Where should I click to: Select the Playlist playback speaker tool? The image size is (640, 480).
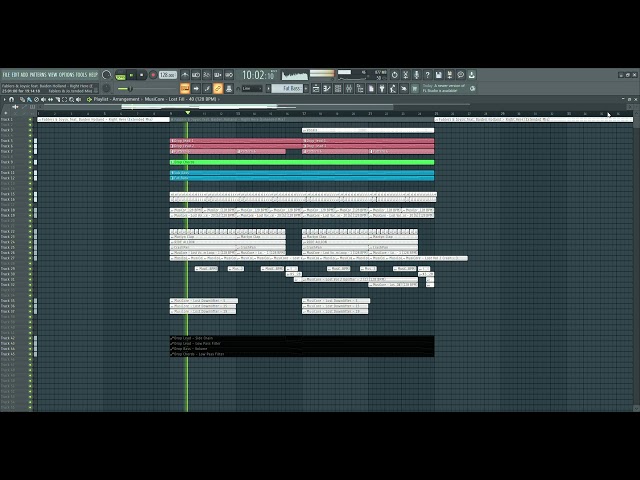78,99
